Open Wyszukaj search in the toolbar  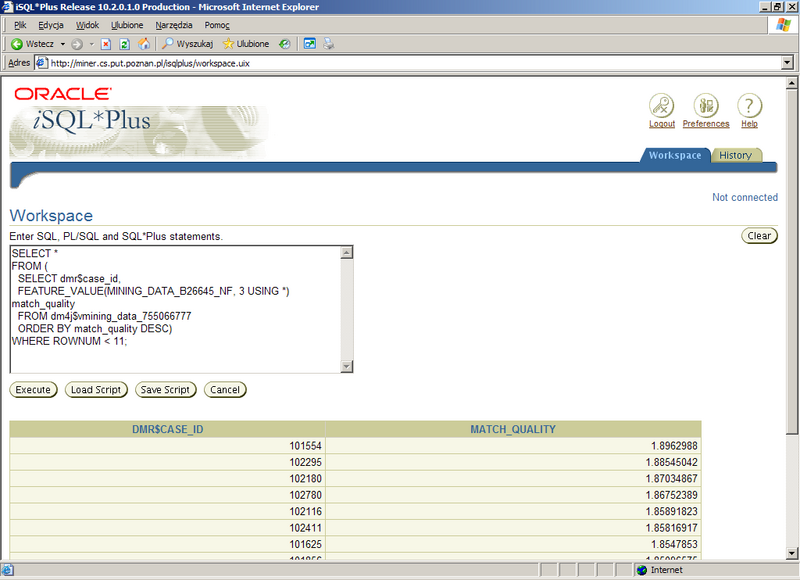187,44
